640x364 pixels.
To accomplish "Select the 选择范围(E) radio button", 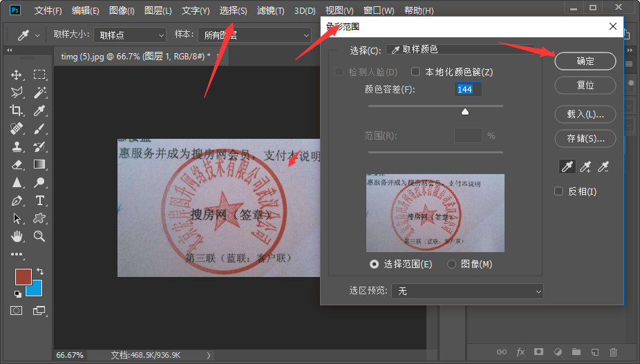I will pos(374,264).
